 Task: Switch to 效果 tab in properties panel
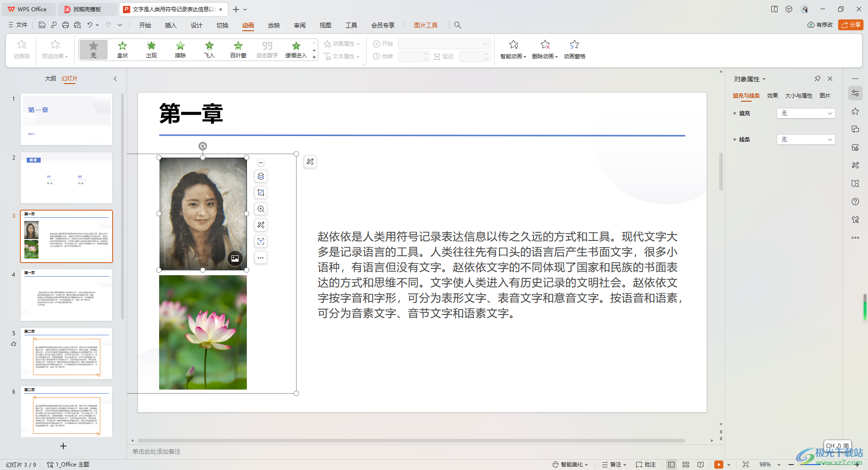coord(772,96)
